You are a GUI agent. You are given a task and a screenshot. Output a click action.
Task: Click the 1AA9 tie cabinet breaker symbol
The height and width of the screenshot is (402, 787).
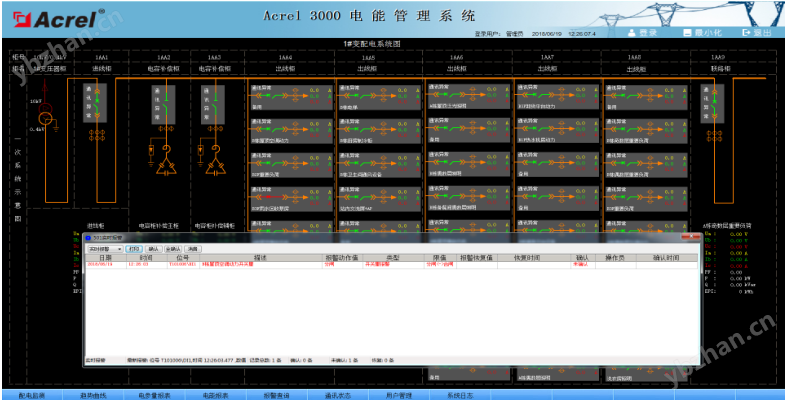point(716,103)
